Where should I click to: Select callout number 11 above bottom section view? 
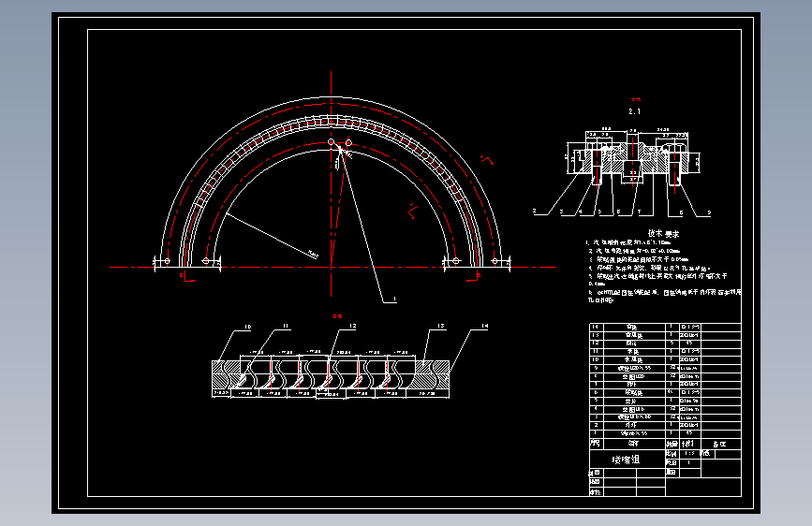[286, 326]
